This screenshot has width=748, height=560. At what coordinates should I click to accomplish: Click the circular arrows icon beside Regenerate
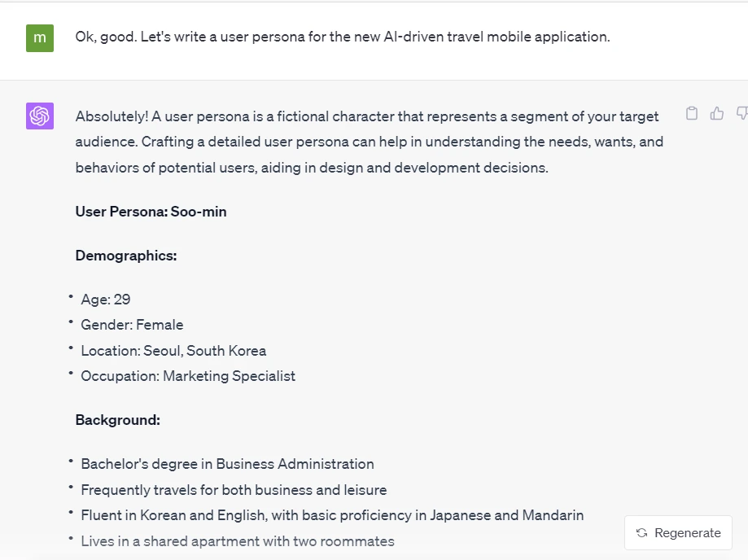point(641,533)
